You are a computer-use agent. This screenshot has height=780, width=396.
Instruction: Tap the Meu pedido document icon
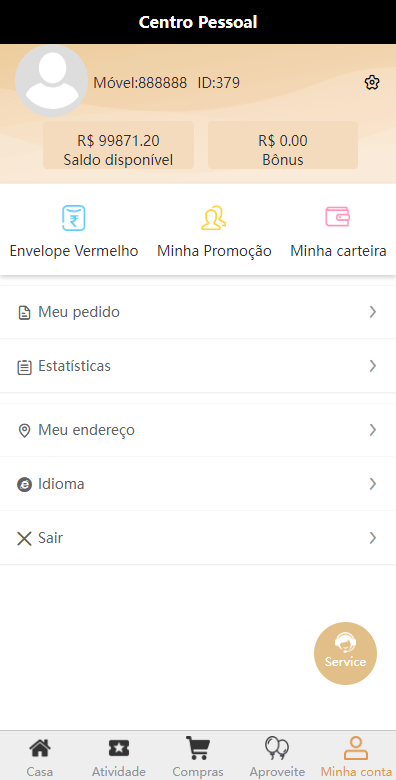click(x=24, y=313)
